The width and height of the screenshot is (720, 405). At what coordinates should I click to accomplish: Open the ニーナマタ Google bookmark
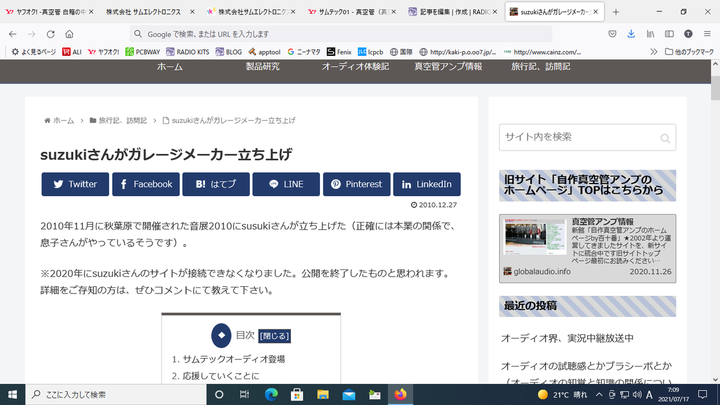[304, 52]
